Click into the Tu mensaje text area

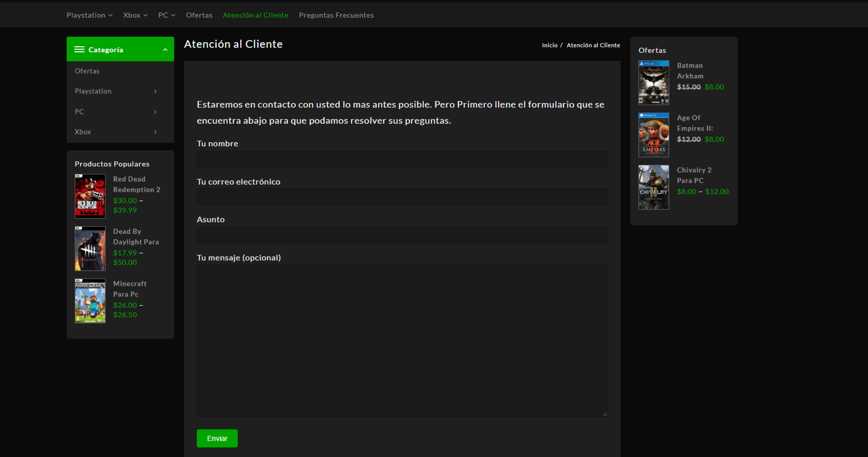[402, 341]
